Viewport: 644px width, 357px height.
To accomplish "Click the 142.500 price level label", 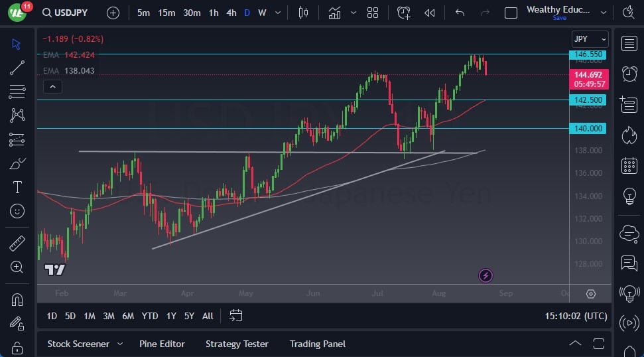I will [587, 100].
